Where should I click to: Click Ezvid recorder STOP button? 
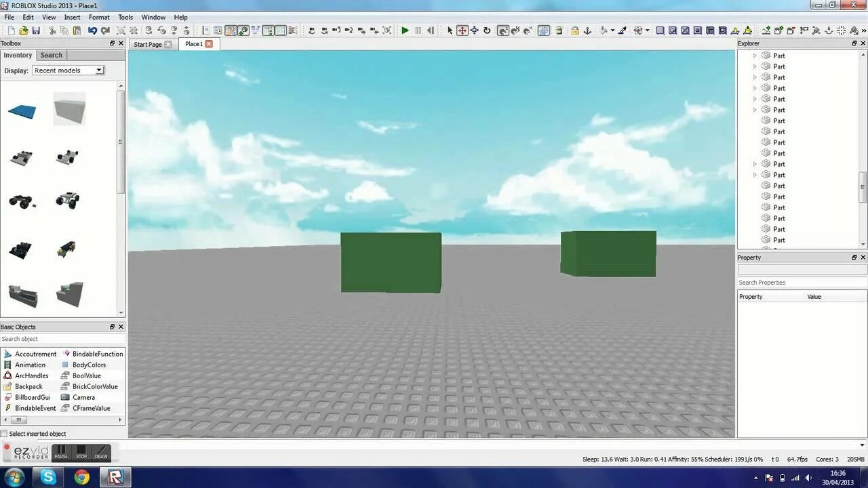click(81, 452)
